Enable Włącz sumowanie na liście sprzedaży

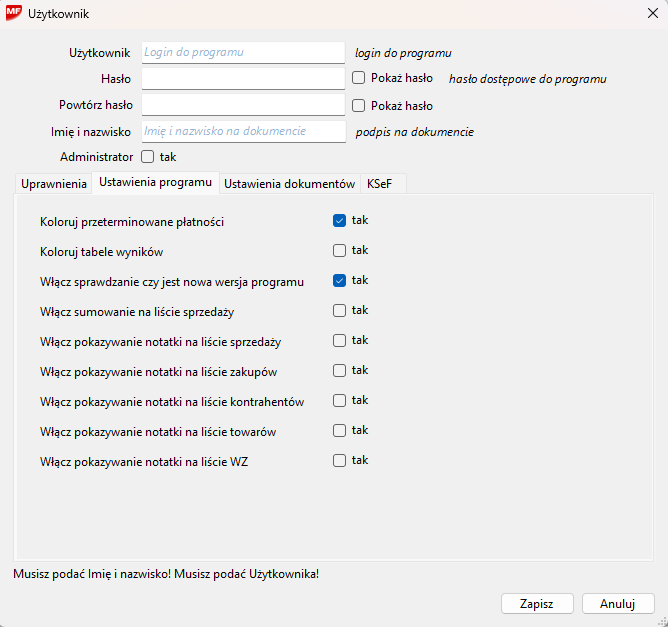[x=340, y=310]
